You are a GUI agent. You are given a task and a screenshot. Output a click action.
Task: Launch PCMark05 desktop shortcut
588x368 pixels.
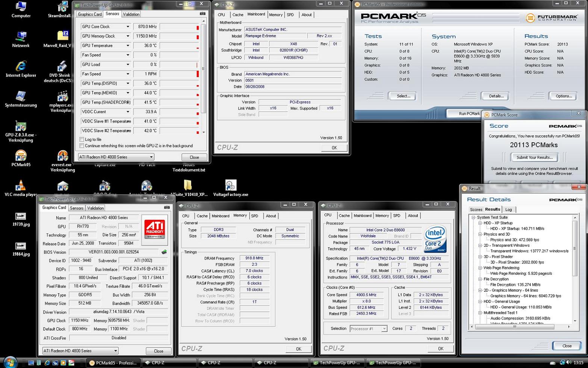pyautogui.click(x=21, y=158)
